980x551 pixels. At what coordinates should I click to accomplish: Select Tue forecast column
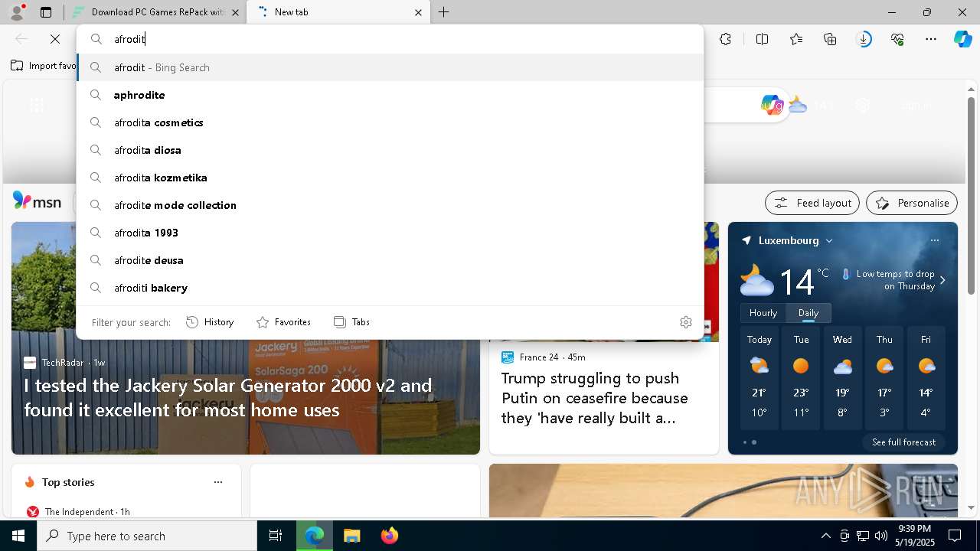[x=801, y=378]
